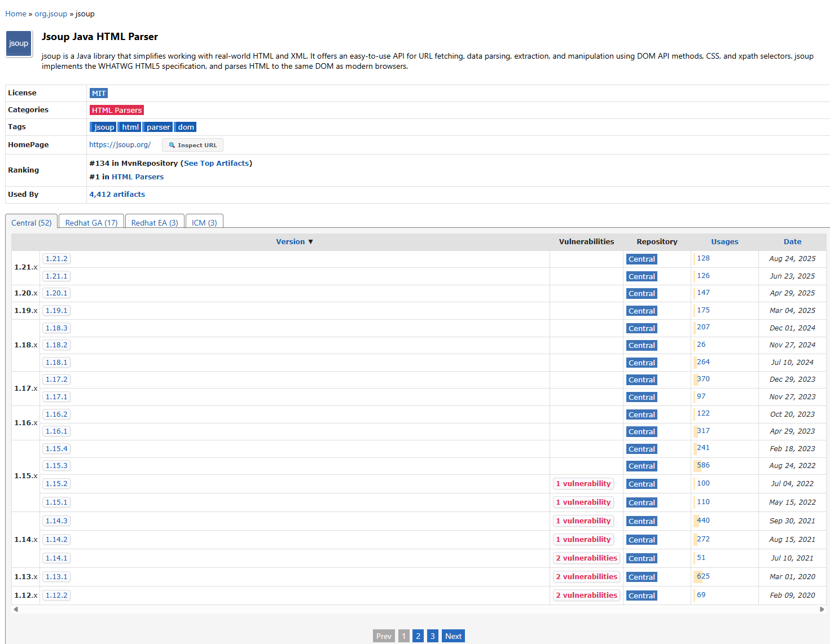This screenshot has width=830, height=644.
Task: Switch to the Central (52) tab
Action: tap(32, 222)
